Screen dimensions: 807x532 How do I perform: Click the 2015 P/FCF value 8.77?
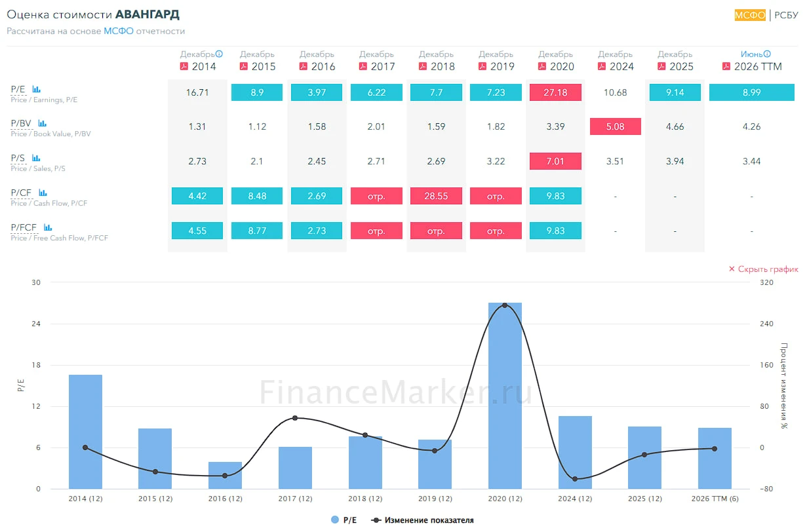pyautogui.click(x=257, y=231)
